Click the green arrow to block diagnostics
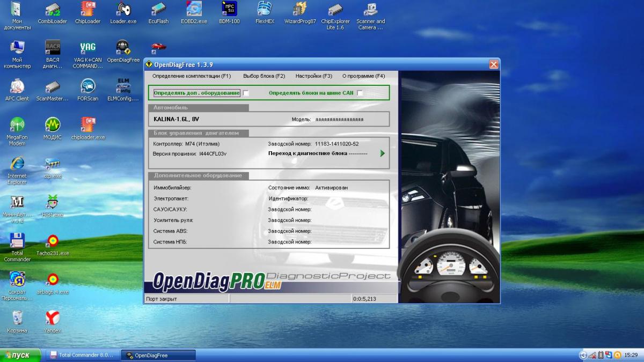 (383, 153)
